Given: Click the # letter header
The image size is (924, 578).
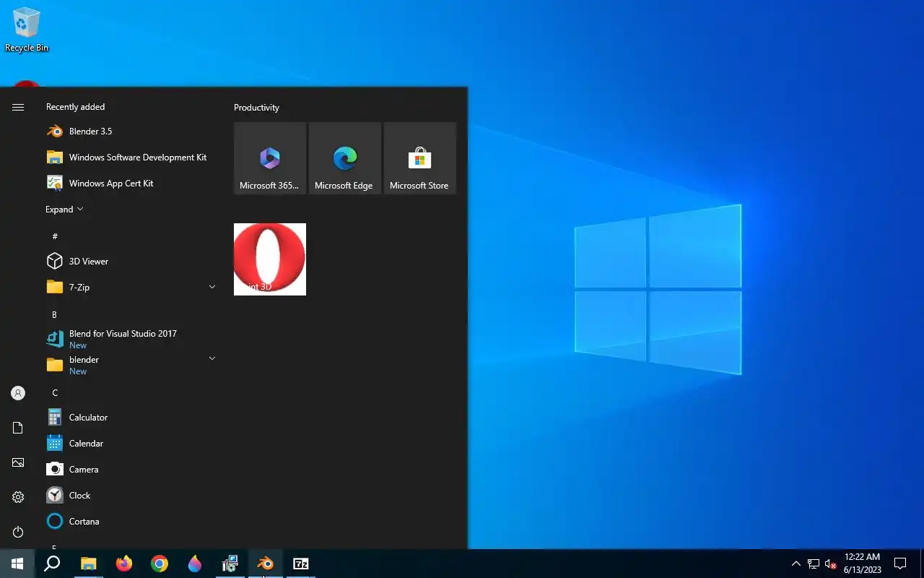Looking at the screenshot, I should click(x=55, y=236).
